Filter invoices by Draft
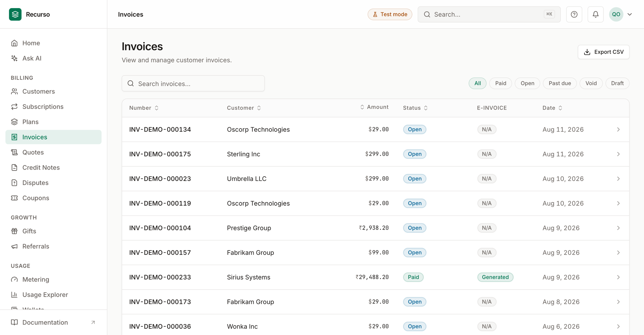The width and height of the screenshot is (644, 335). tap(617, 83)
